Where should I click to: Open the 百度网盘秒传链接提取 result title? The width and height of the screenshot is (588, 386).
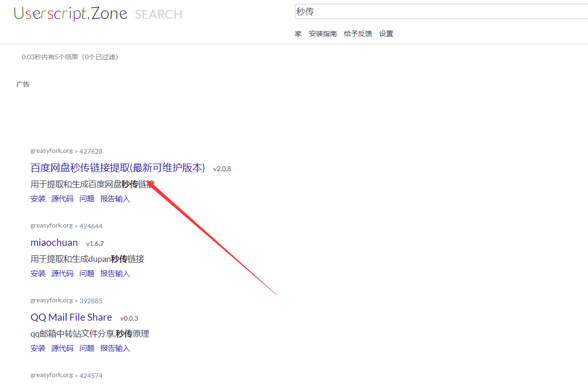coord(118,168)
